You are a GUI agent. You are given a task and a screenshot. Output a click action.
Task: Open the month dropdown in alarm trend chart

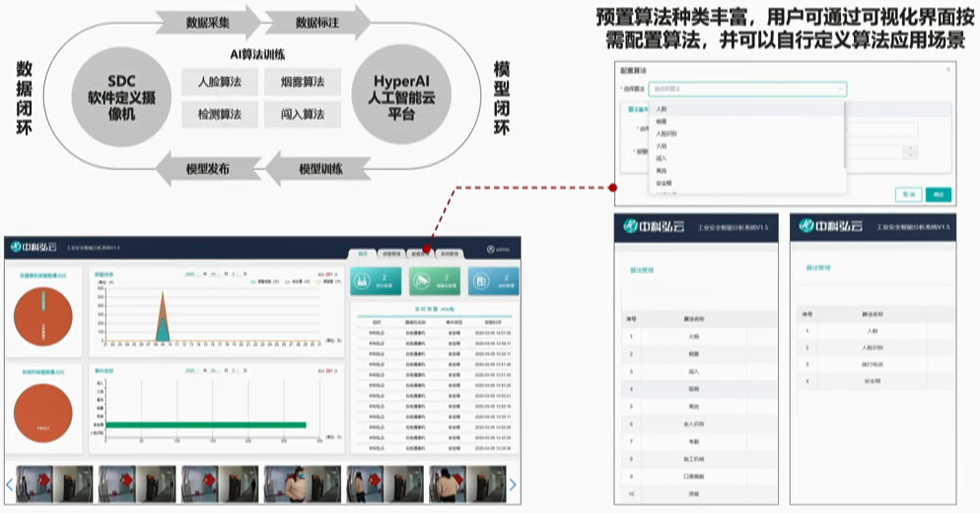point(216,274)
